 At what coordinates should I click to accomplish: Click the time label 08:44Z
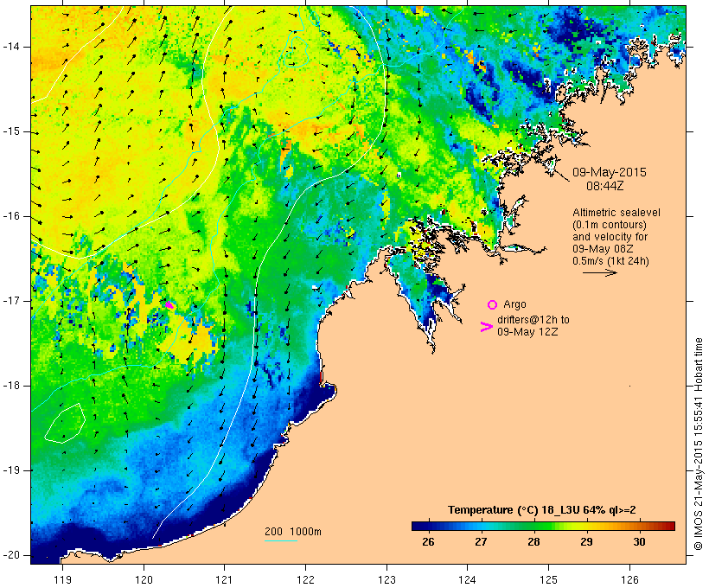tap(605, 186)
